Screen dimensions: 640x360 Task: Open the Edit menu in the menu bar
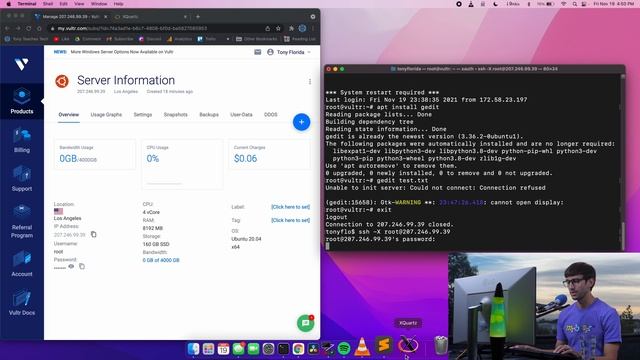tap(63, 4)
